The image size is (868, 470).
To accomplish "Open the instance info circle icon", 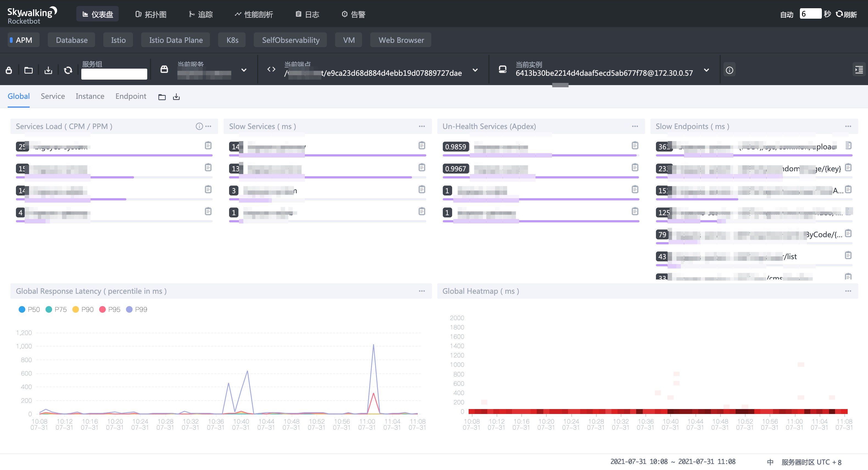I will pos(730,70).
